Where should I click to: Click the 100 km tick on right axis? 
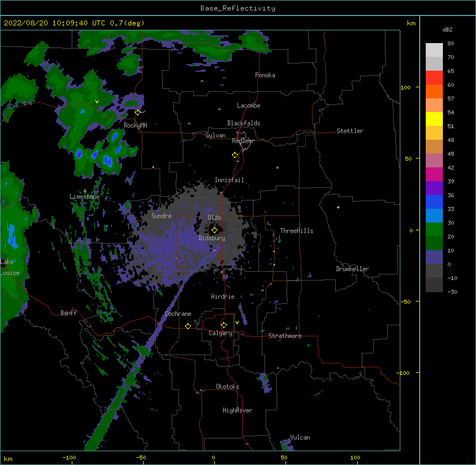405,87
